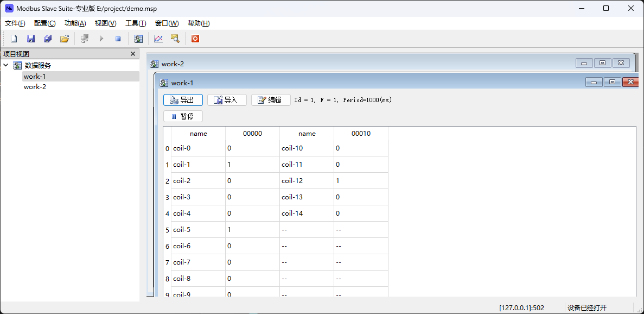Viewport: 644px width, 314px height.
Task: Open the line chart toolbar icon
Action: click(x=158, y=39)
